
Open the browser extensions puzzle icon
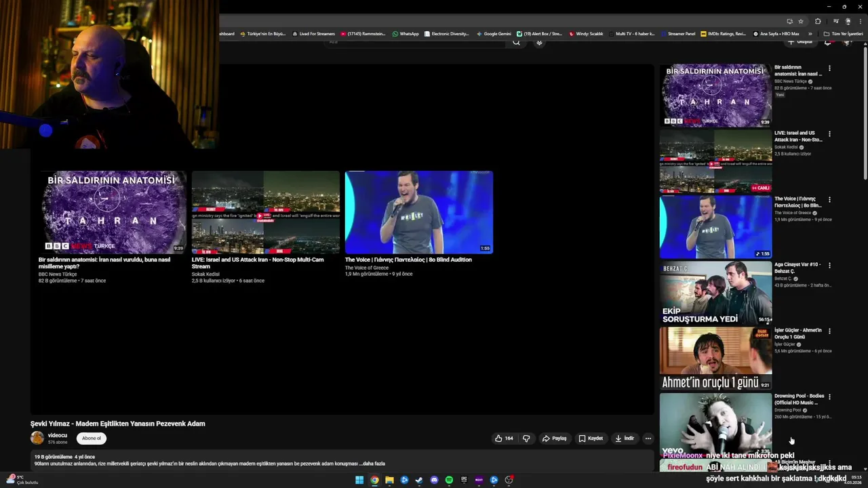pyautogui.click(x=818, y=21)
